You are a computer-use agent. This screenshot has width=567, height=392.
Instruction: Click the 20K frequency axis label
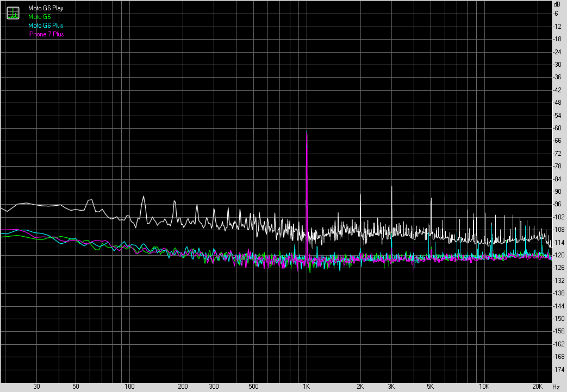(537, 387)
